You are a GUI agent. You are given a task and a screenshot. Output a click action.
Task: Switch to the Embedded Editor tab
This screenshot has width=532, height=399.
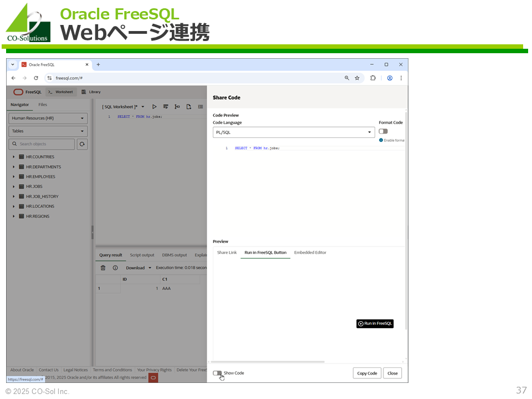(x=310, y=253)
